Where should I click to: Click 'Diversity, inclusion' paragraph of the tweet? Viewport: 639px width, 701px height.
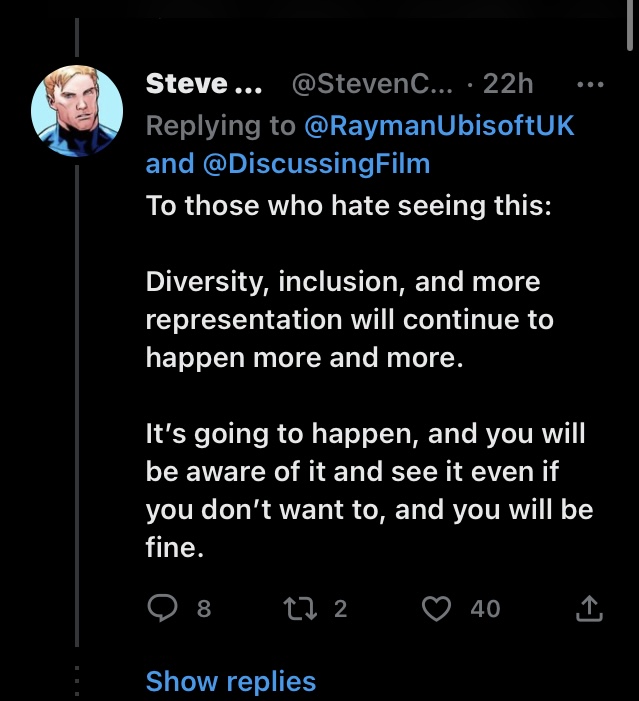click(350, 320)
